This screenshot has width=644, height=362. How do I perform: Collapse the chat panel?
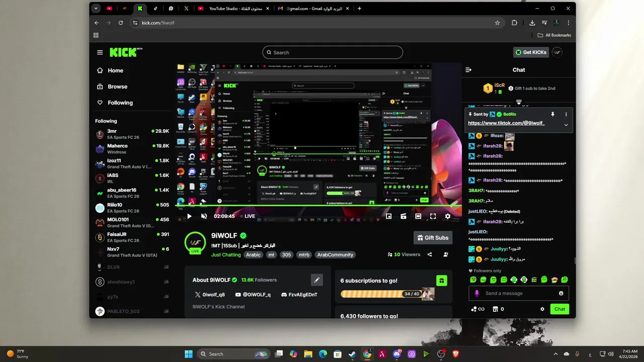[x=468, y=70]
